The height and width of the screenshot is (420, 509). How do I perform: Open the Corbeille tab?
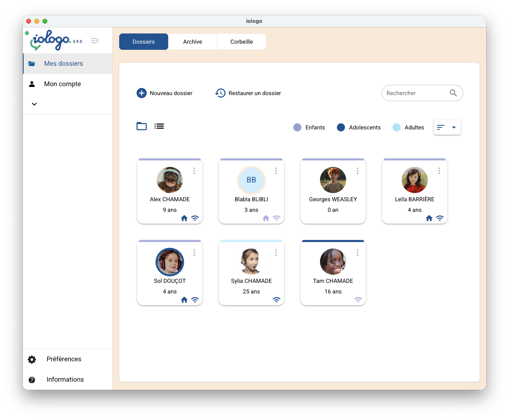click(x=242, y=42)
